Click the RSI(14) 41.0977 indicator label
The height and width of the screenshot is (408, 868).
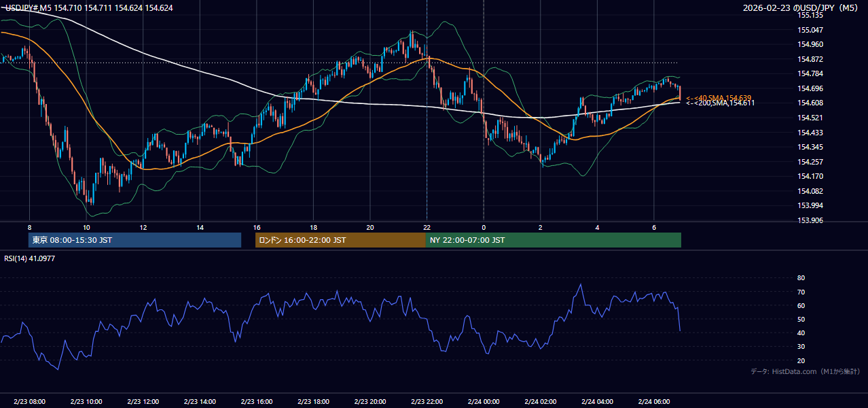click(x=30, y=258)
